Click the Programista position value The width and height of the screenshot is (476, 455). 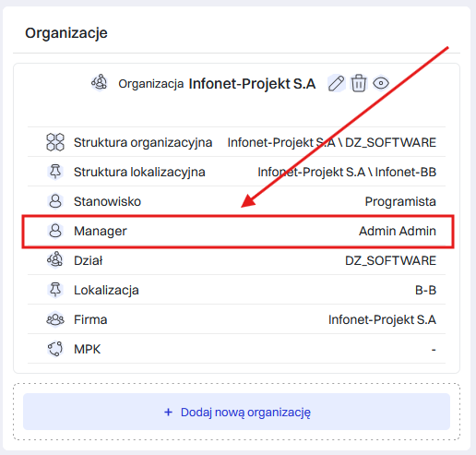400,201
